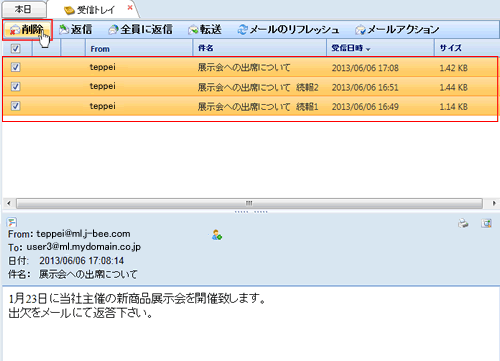Uncheck the 続報1 message checkbox

(15, 106)
